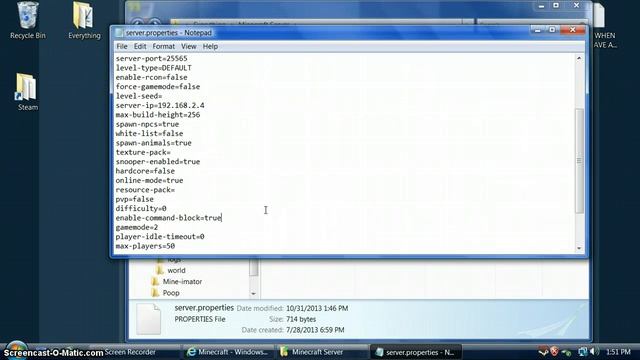The width and height of the screenshot is (640, 360).
Task: Click Notepad scrollbar down arrow
Action: click(579, 248)
